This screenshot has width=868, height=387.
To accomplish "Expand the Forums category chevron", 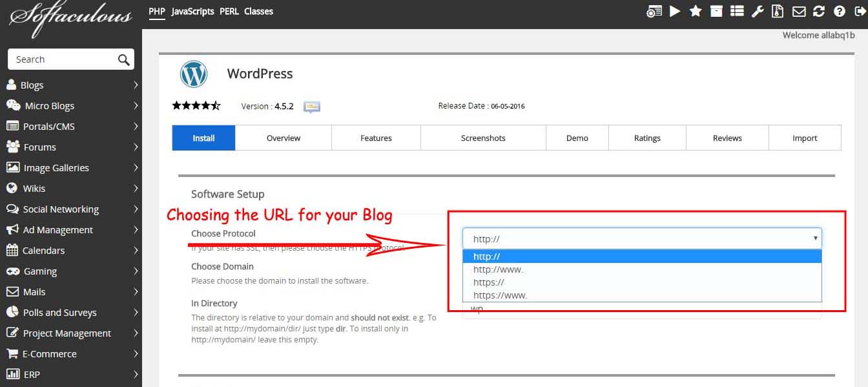I will (x=136, y=147).
